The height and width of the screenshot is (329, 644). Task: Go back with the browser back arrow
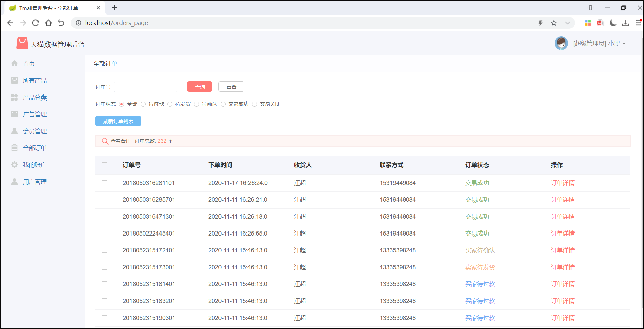(10, 23)
